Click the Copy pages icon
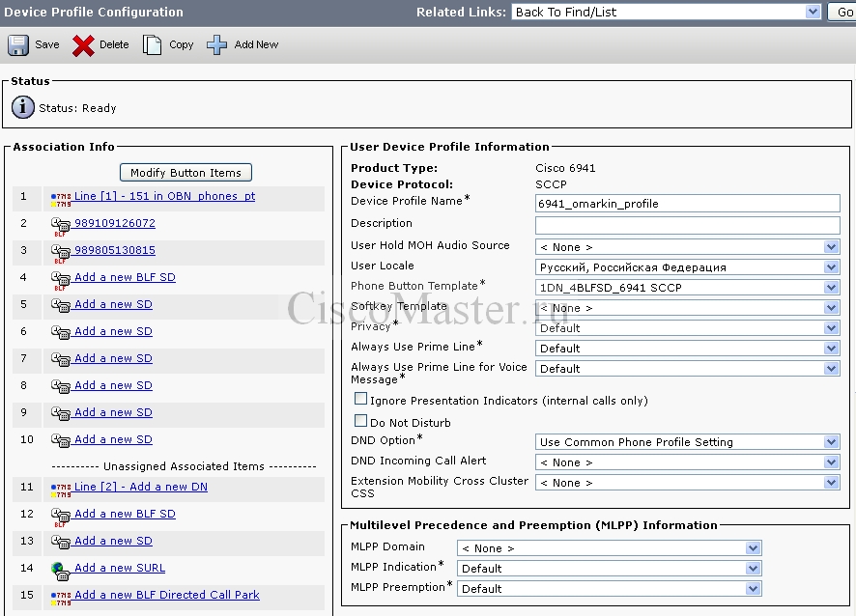This screenshot has width=856, height=616. [x=153, y=44]
